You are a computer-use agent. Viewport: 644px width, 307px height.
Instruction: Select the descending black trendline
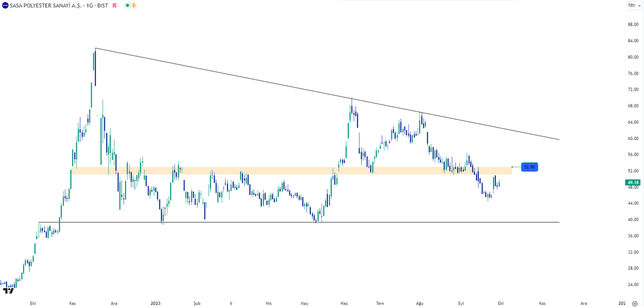327,93
